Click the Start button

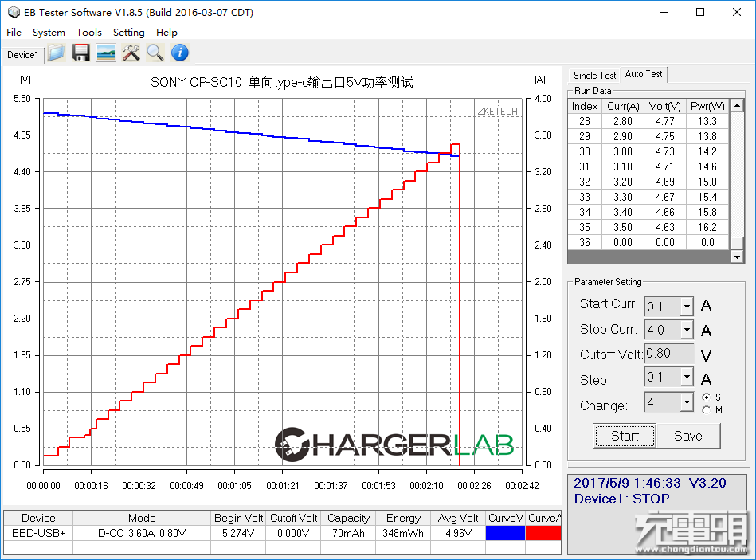pyautogui.click(x=625, y=437)
